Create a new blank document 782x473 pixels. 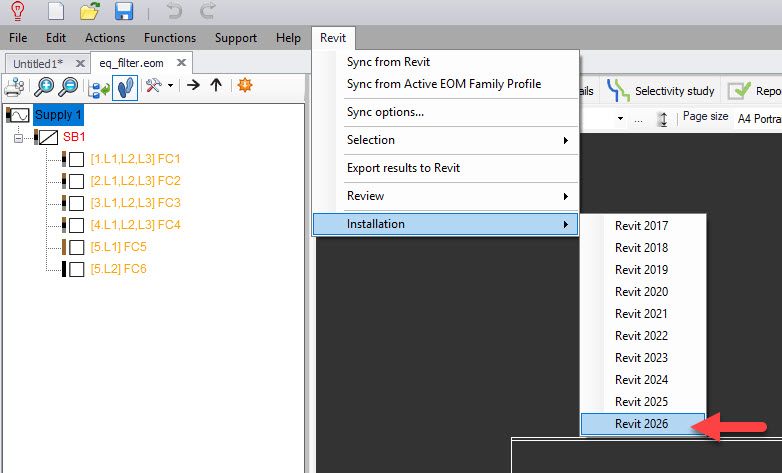pos(56,10)
